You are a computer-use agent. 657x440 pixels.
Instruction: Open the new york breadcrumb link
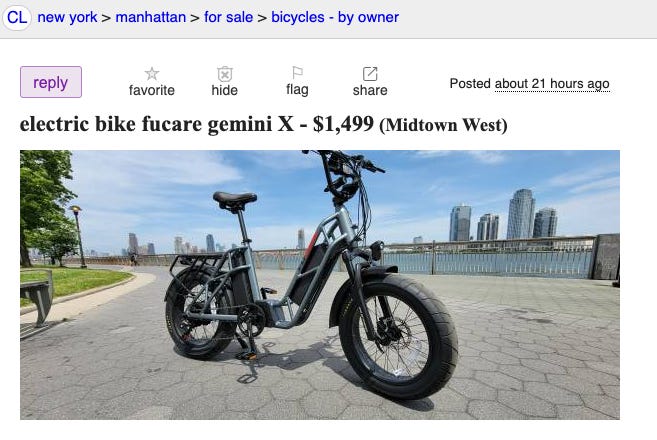coord(67,17)
